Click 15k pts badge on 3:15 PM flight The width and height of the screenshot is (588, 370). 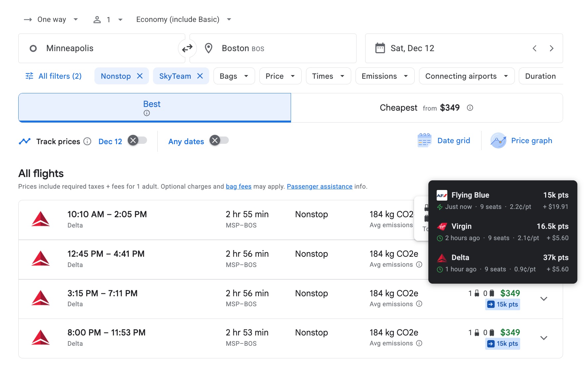[503, 304]
